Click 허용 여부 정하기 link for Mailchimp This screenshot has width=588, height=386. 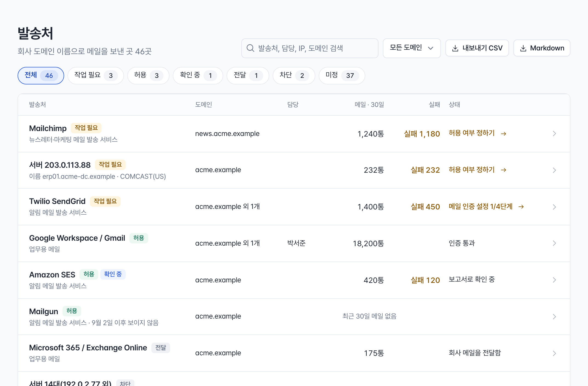477,133
